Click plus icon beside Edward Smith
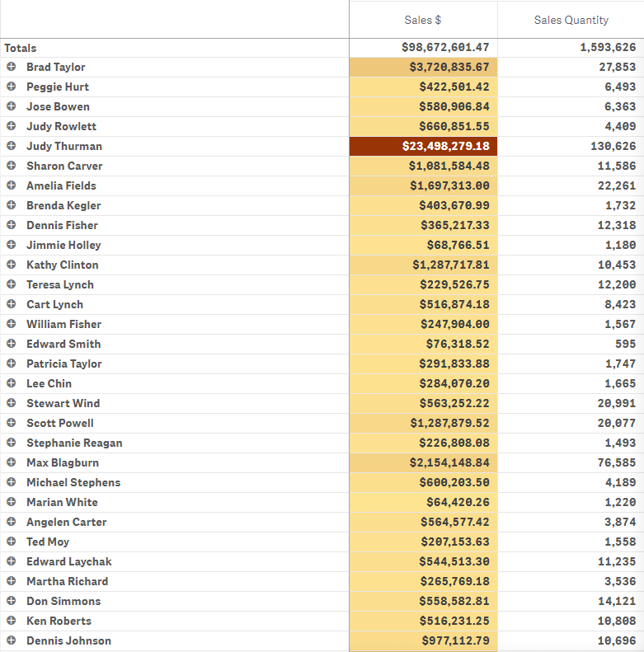644x652 pixels. (12, 344)
